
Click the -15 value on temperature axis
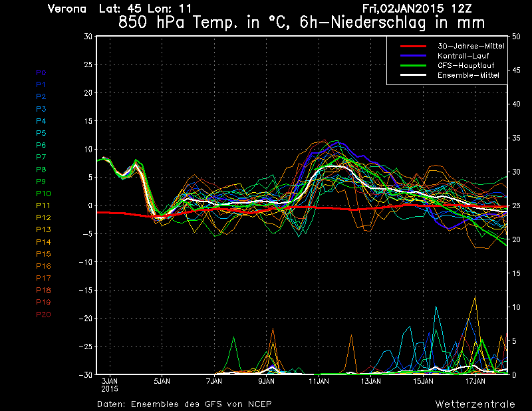point(86,291)
